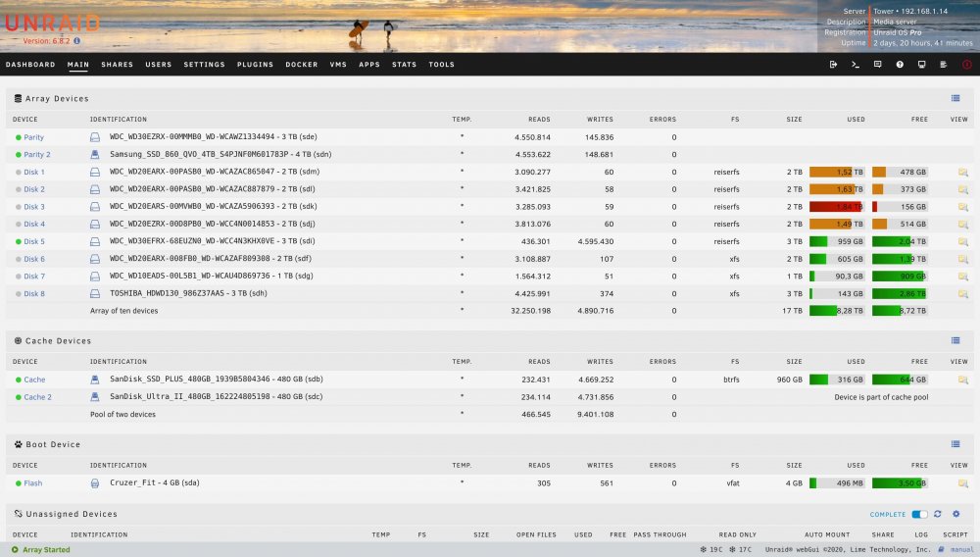This screenshot has height=557, width=980.
Task: Toggle the Array Devices view list icon
Action: coord(955,98)
